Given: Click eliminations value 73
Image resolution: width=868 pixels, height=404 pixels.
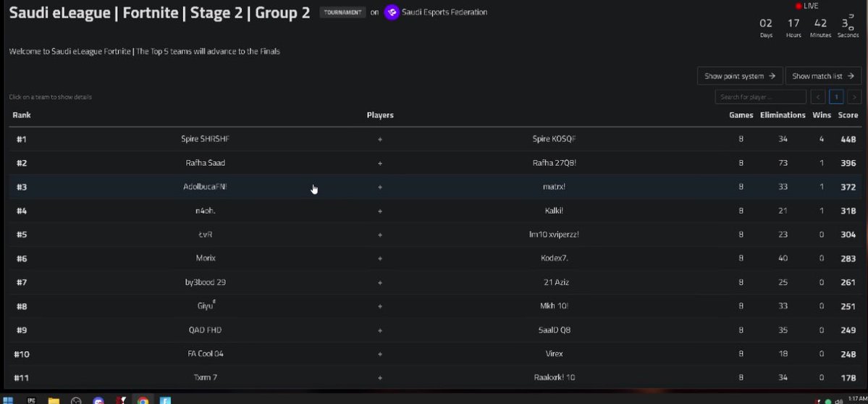Looking at the screenshot, I should [782, 163].
